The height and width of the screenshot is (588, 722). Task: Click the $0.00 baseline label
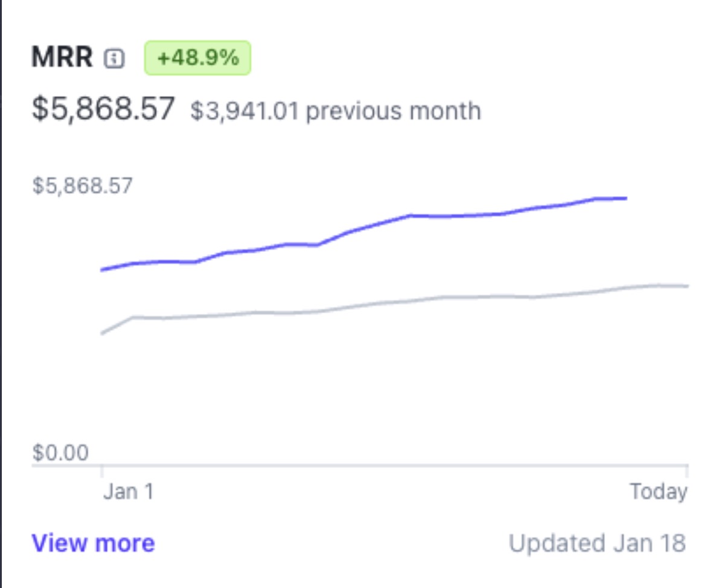59,453
